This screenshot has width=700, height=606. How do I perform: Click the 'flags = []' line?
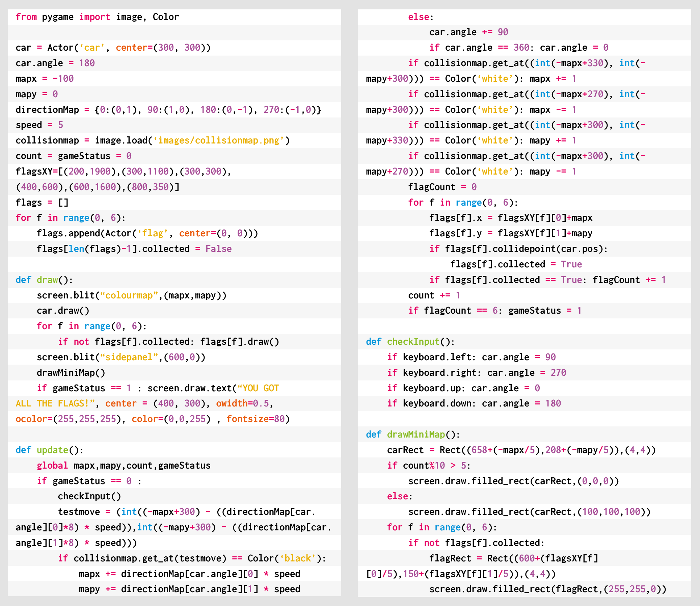(x=42, y=202)
